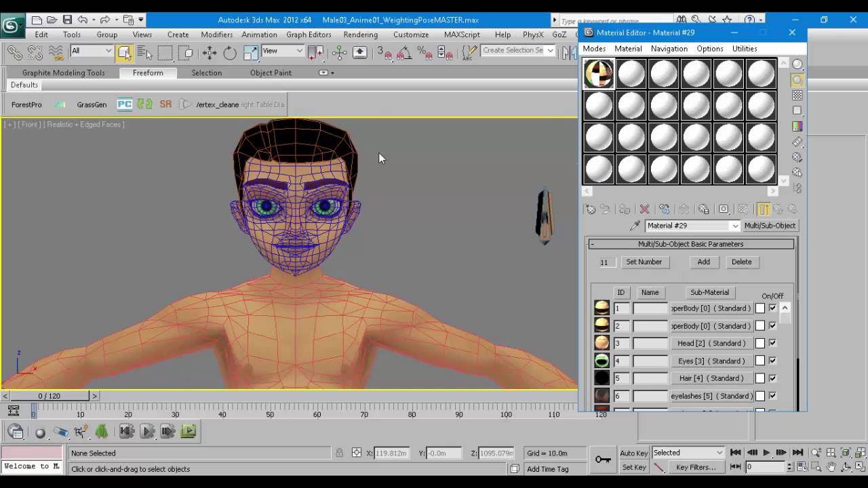The width and height of the screenshot is (868, 488).
Task: Disable eyelashes [5] sub-material checkbox
Action: click(x=772, y=396)
